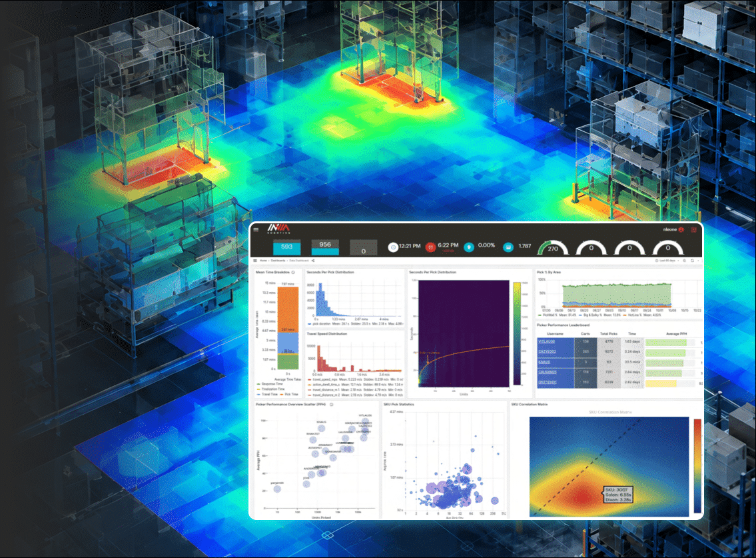Screen dimensions: 756x558
Task: Click the info icon beside Mean Time Breakdown
Action: click(x=293, y=272)
